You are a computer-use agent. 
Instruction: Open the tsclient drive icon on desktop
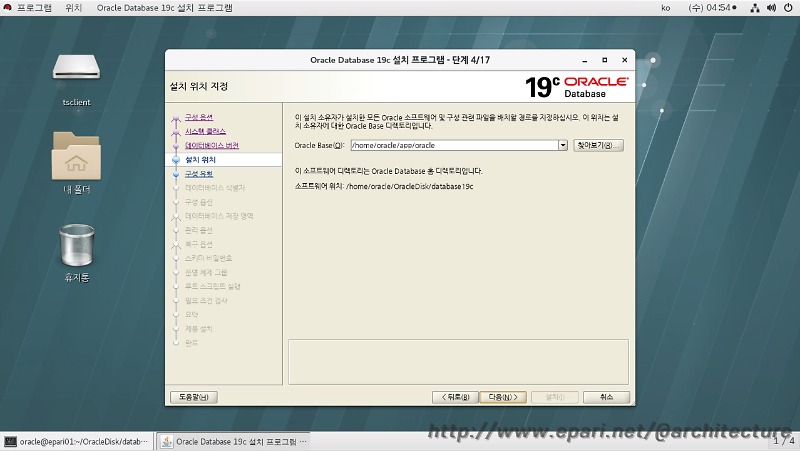tap(77, 68)
